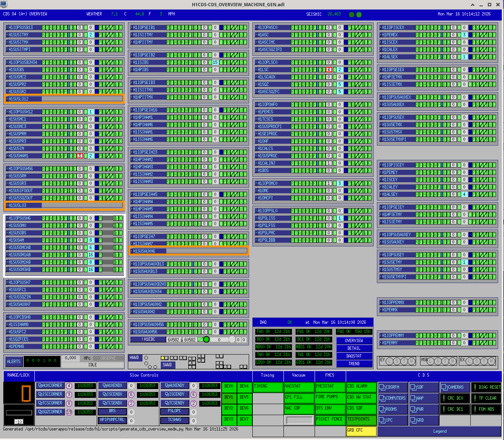Click the yellow GRD CFC status box
This screenshot has height=440, width=504.
click(x=361, y=431)
